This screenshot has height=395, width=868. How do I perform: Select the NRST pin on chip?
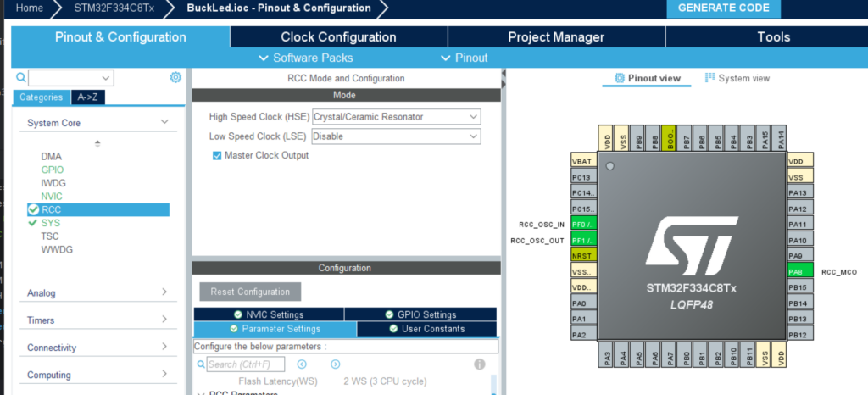[584, 256]
